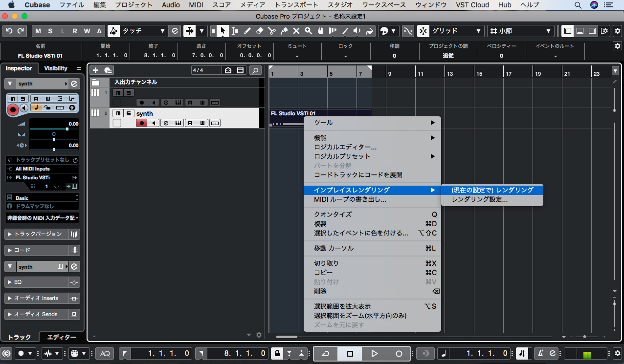
Task: Toggle Solo on the synth track
Action: pyautogui.click(x=128, y=113)
